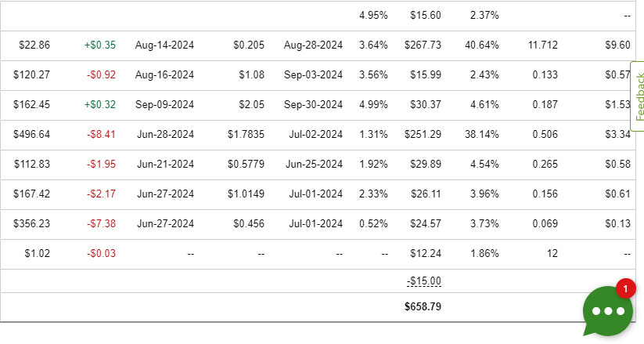Select the $356.23 price cell

[x=32, y=223]
